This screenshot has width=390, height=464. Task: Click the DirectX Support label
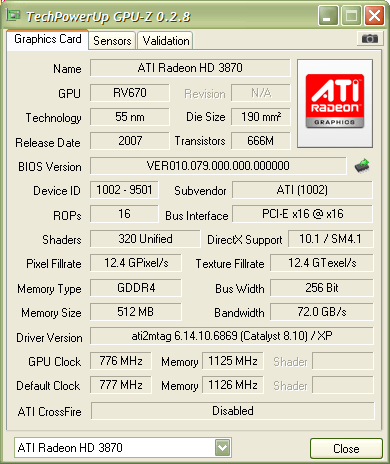(245, 240)
